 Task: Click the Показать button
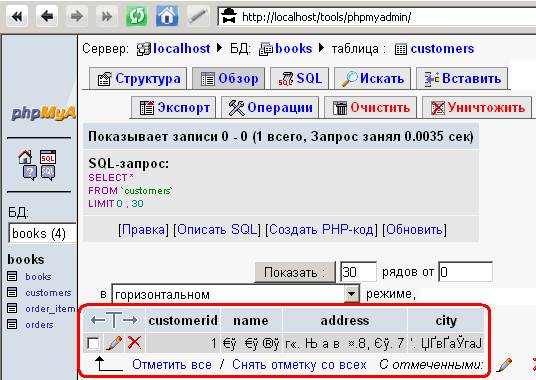coord(295,272)
